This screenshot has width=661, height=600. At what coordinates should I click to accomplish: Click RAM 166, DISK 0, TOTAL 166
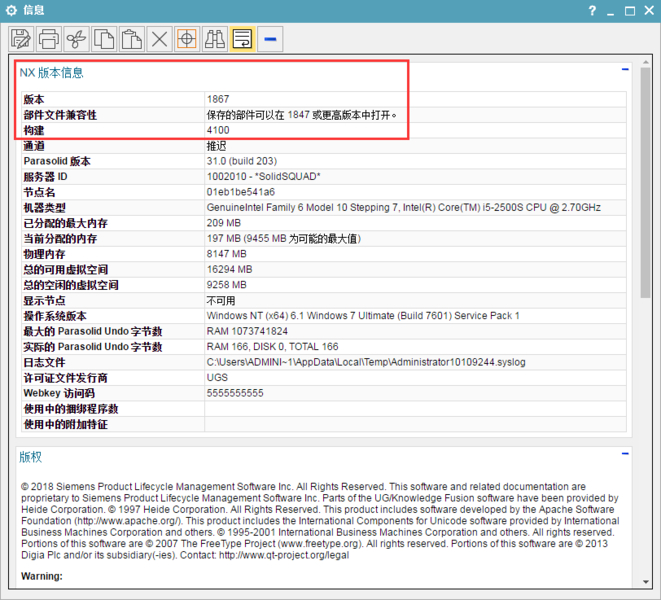coord(272,347)
